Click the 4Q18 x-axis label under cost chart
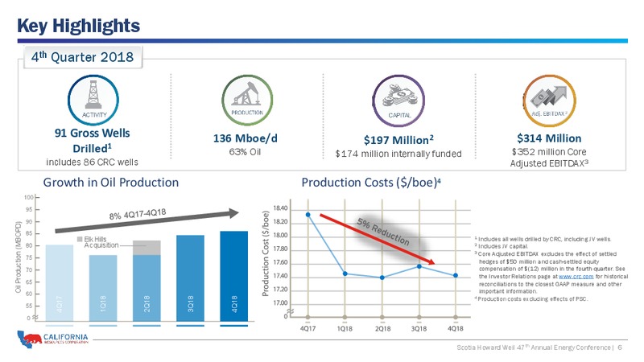Viewport: 644px width, 362px height. click(x=456, y=328)
